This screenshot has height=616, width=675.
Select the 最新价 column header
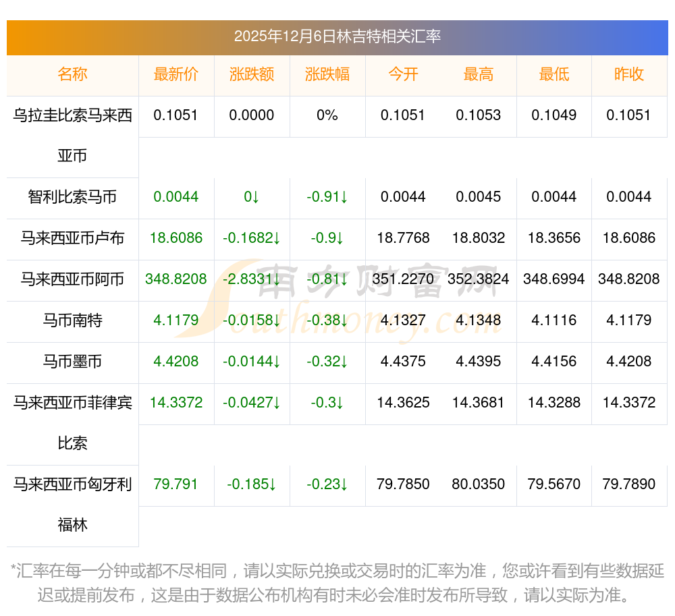[x=176, y=74]
